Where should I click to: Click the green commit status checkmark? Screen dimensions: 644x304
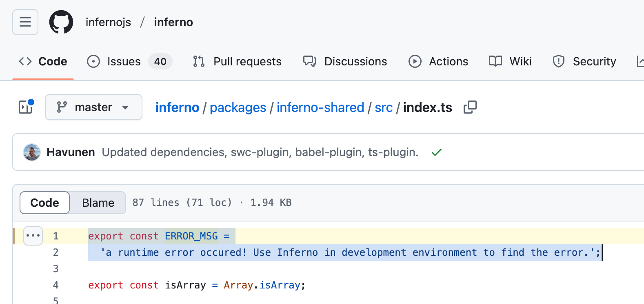[x=437, y=152]
